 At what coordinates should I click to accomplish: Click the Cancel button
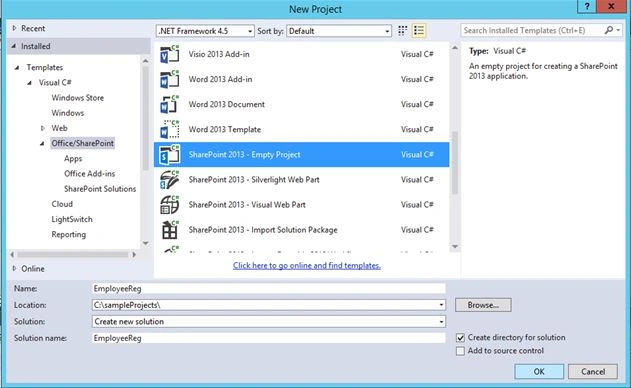tap(593, 371)
